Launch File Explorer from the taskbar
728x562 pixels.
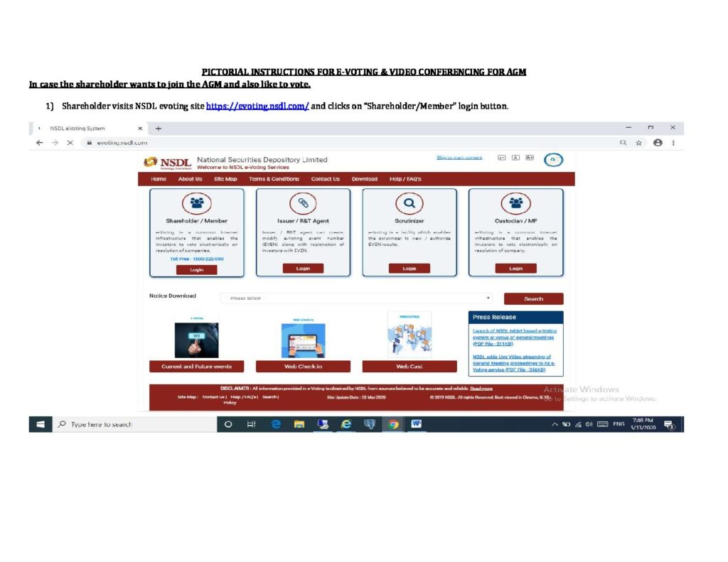click(x=299, y=424)
